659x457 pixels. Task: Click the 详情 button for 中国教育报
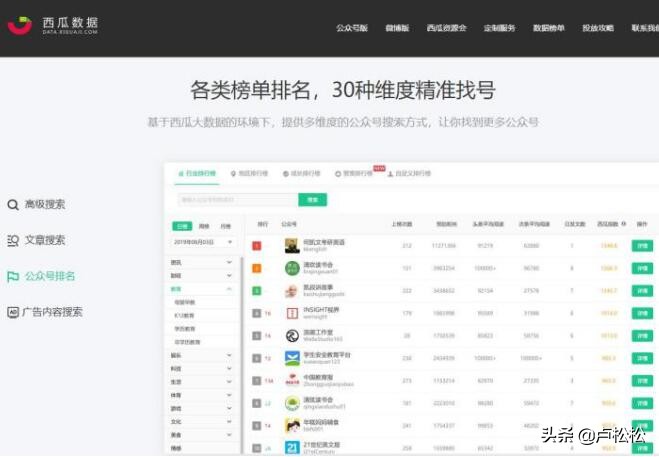(642, 380)
